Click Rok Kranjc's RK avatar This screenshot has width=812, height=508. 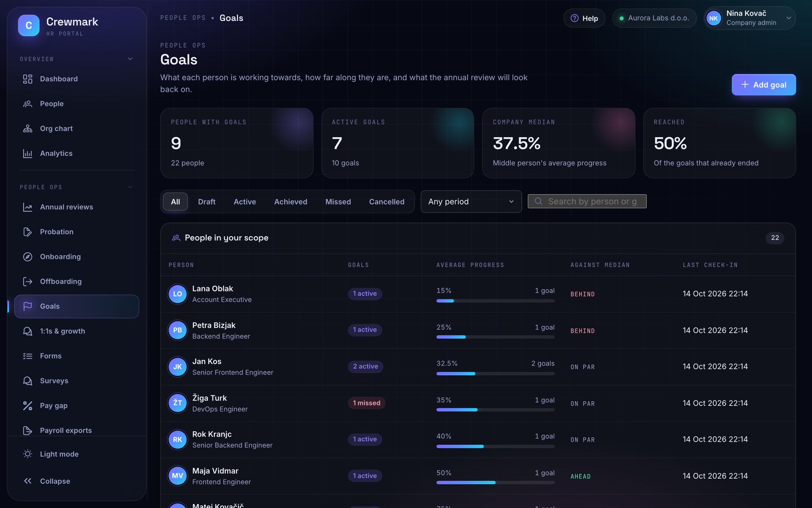[x=178, y=439]
